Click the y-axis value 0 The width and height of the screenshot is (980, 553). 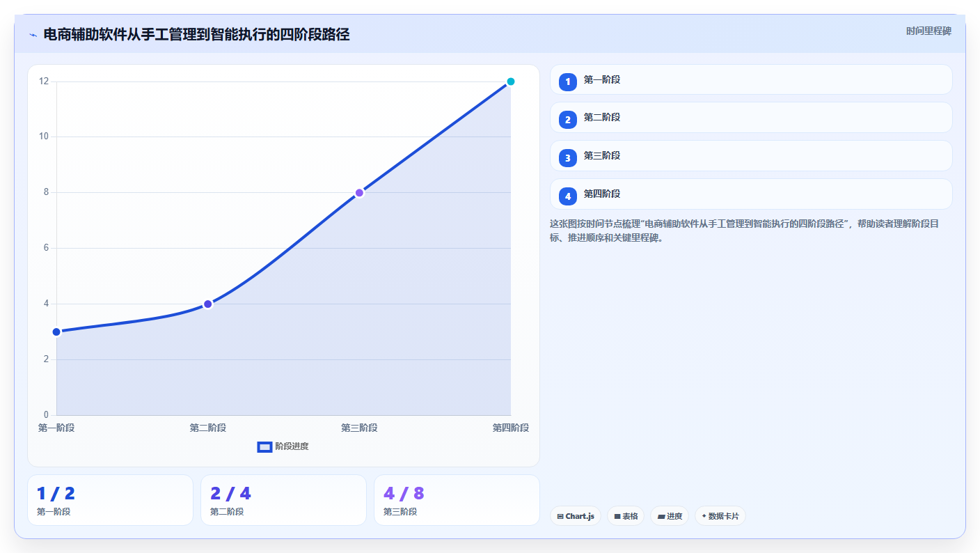coord(46,415)
